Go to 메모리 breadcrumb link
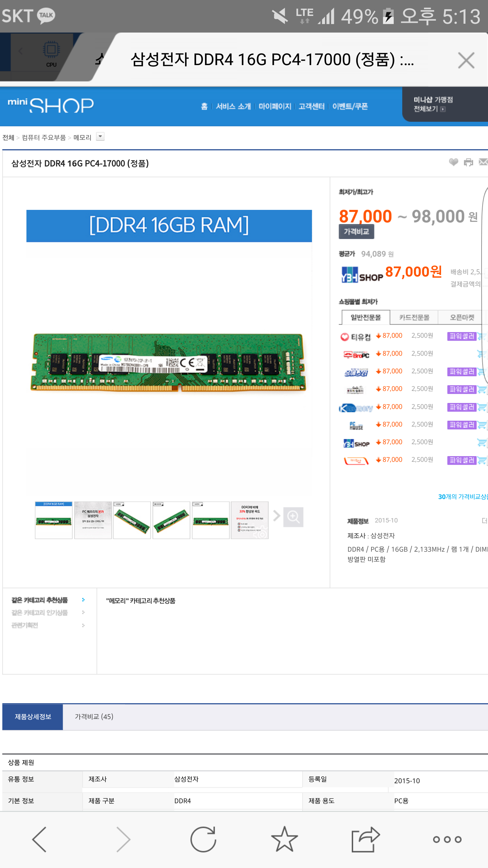Image resolution: width=488 pixels, height=868 pixels. [x=82, y=137]
